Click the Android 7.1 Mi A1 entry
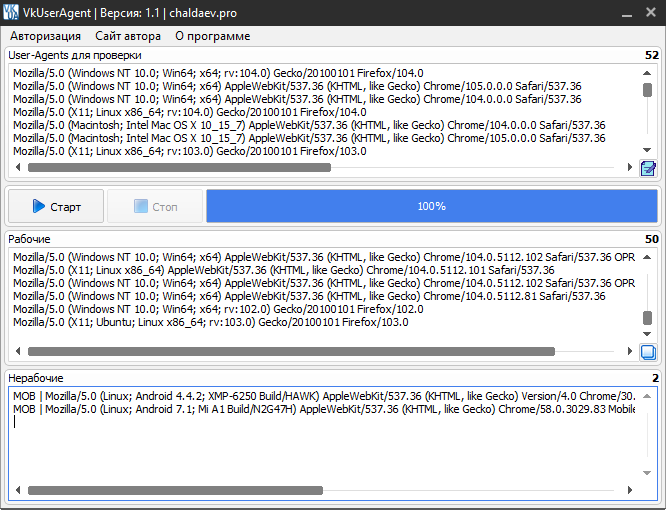 pos(320,409)
